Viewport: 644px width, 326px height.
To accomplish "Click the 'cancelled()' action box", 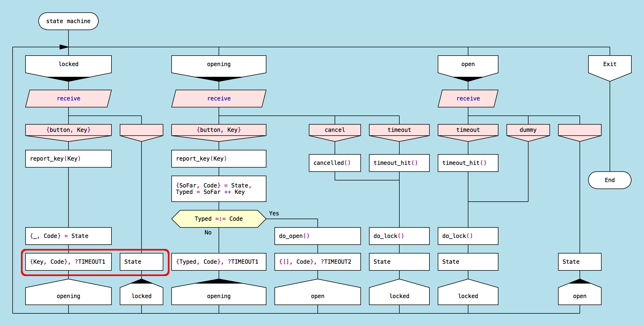I will [x=335, y=163].
